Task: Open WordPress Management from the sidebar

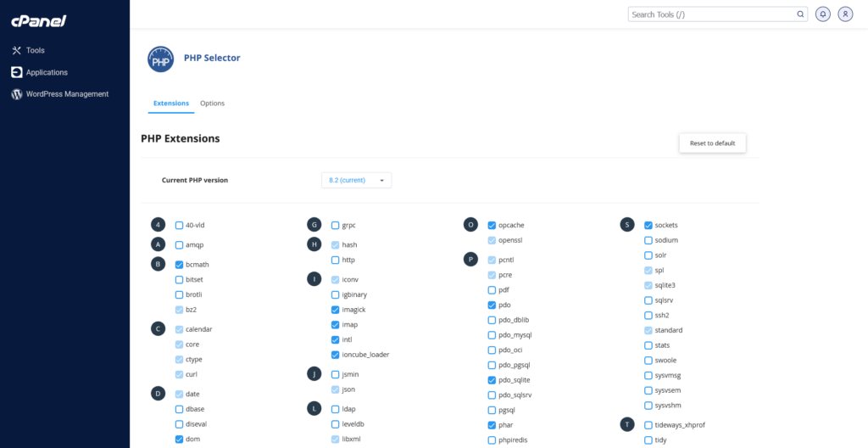Action: click(67, 94)
